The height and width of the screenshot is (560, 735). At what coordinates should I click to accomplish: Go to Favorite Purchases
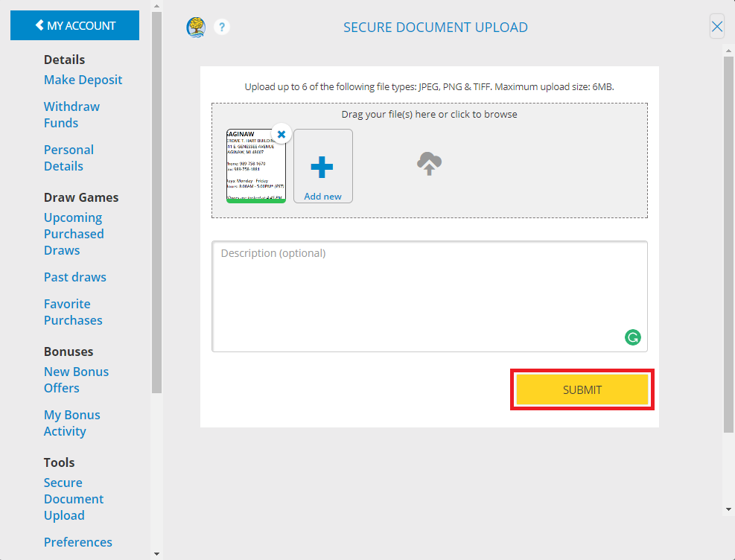pos(73,312)
